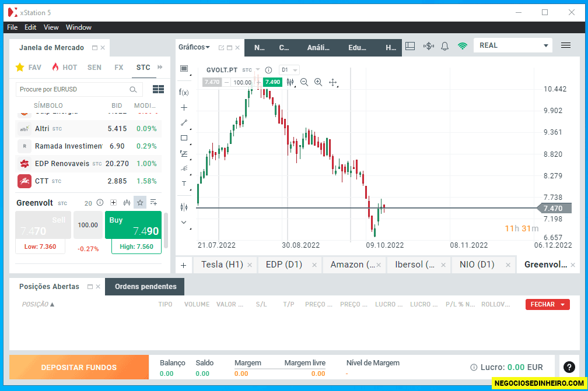Show more market categories arrows

point(160,67)
